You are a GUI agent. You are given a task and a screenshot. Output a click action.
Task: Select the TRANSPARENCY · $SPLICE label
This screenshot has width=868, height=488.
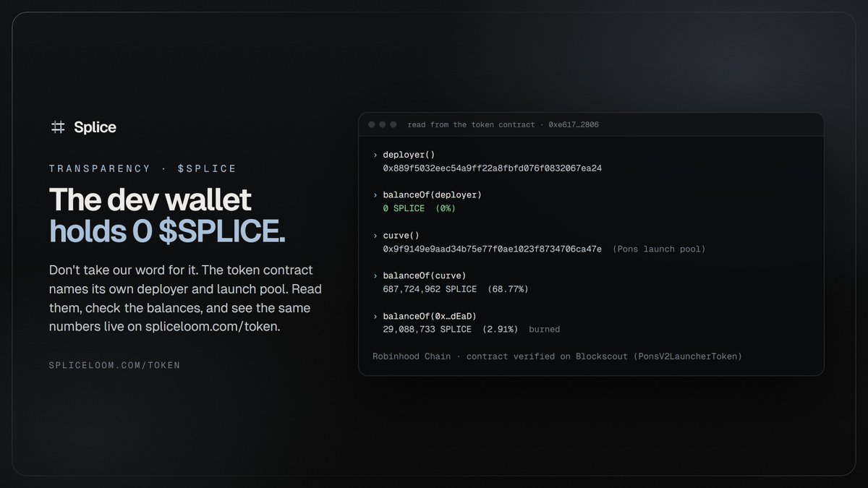pos(142,168)
